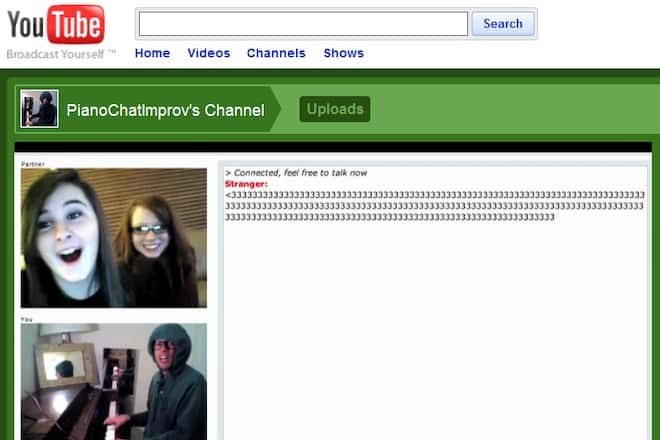Click the Broadcast Yourself tagline
This screenshot has width=660, height=440.
(61, 53)
